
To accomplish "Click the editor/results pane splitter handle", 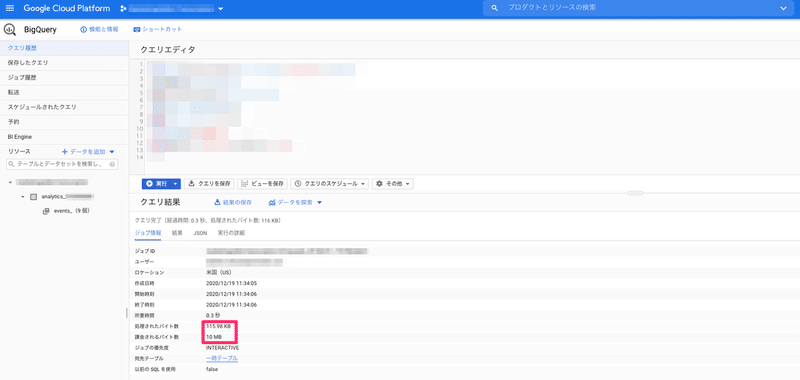I will [x=635, y=193].
